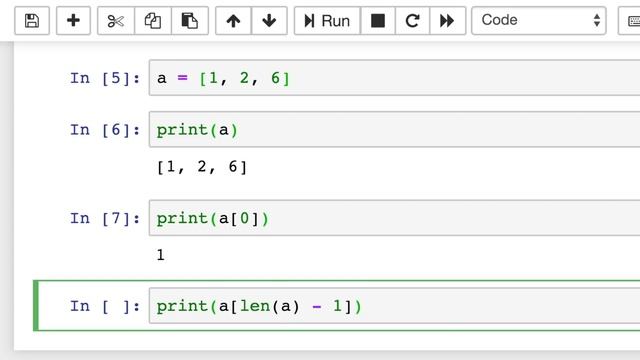
Task: Click the cell containing print(a[0])
Action: (394, 218)
